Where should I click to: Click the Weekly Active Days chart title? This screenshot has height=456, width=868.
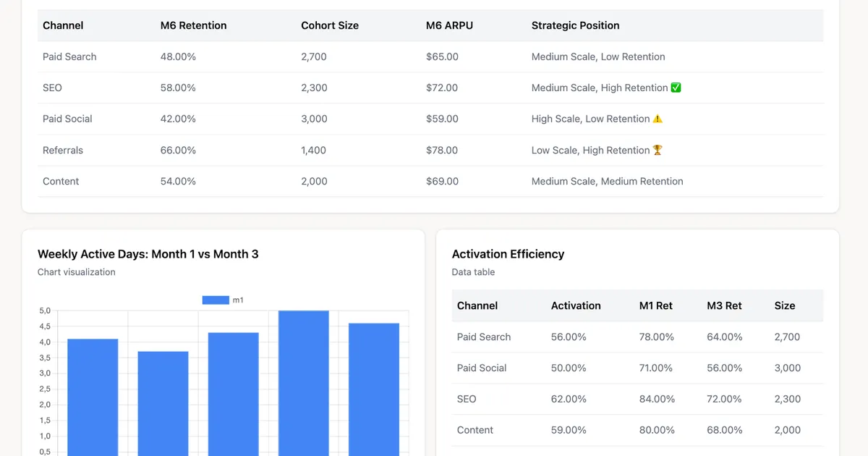click(148, 254)
